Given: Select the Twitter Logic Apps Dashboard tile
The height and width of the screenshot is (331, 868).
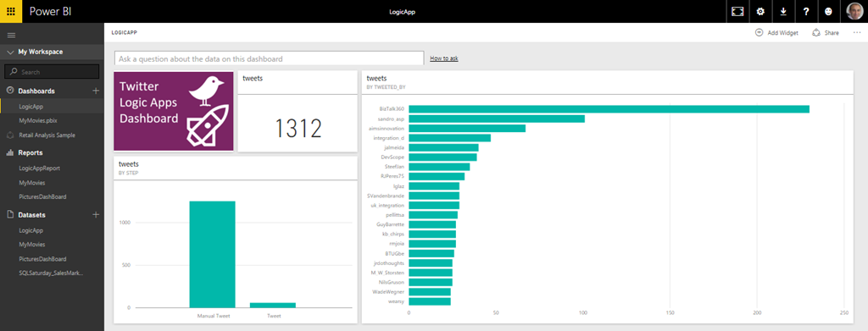Looking at the screenshot, I should 173,111.
